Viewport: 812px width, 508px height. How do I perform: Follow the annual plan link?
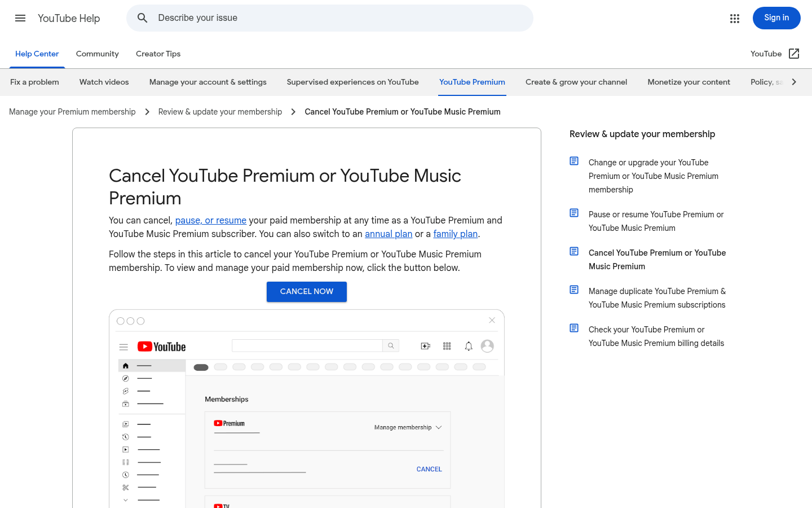[389, 234]
